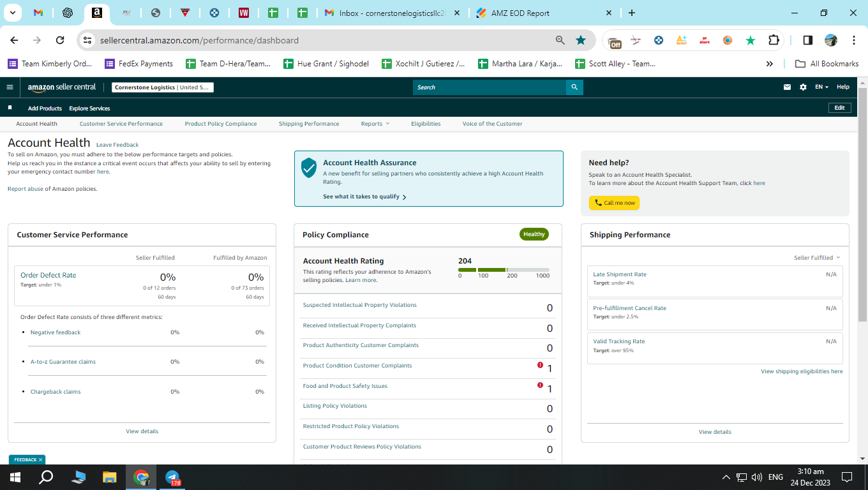Click the Seller Central search field
This screenshot has width=868, height=490.
click(490, 87)
